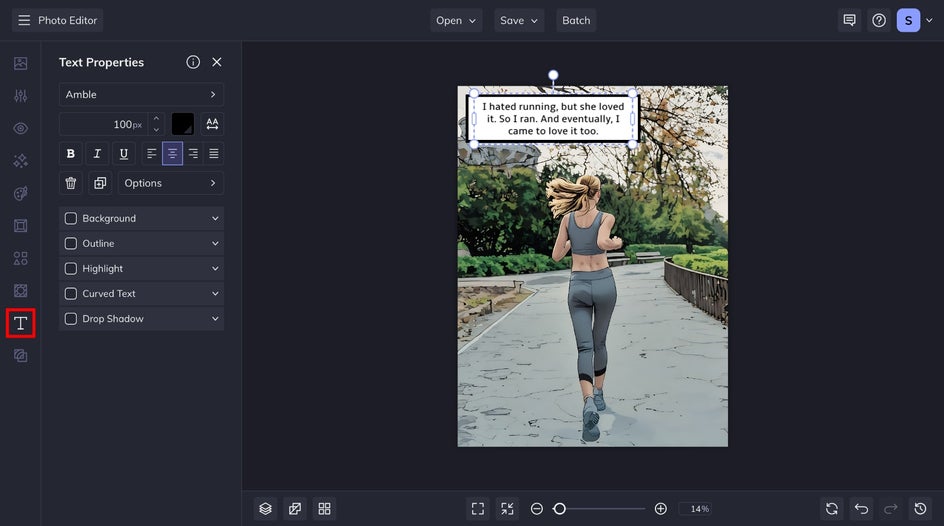
Task: Open the text Options submenu
Action: (170, 183)
